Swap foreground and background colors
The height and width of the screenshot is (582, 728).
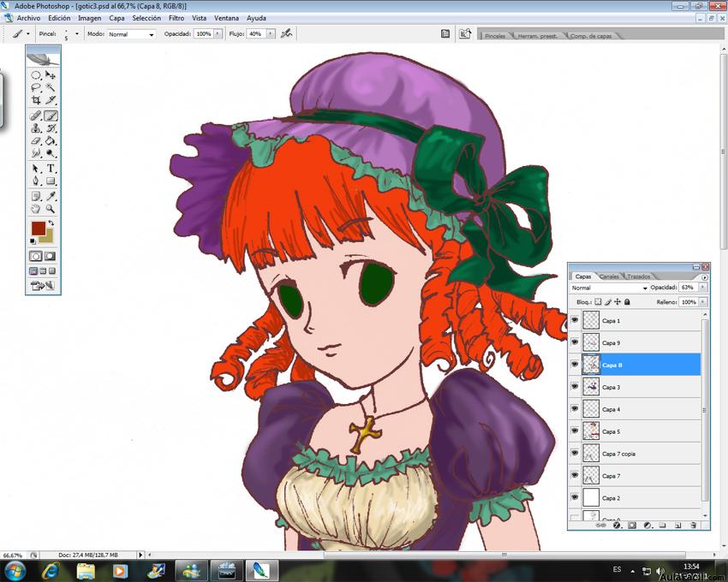pyautogui.click(x=51, y=223)
